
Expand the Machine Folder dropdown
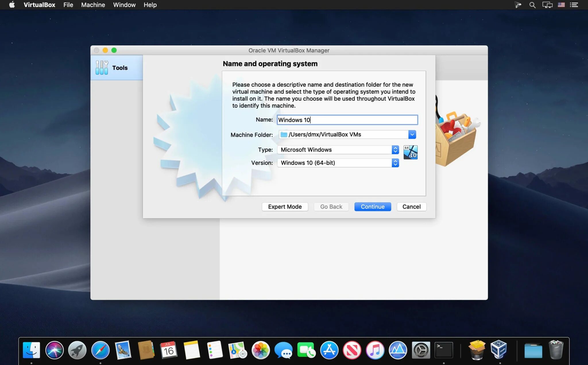tap(412, 135)
